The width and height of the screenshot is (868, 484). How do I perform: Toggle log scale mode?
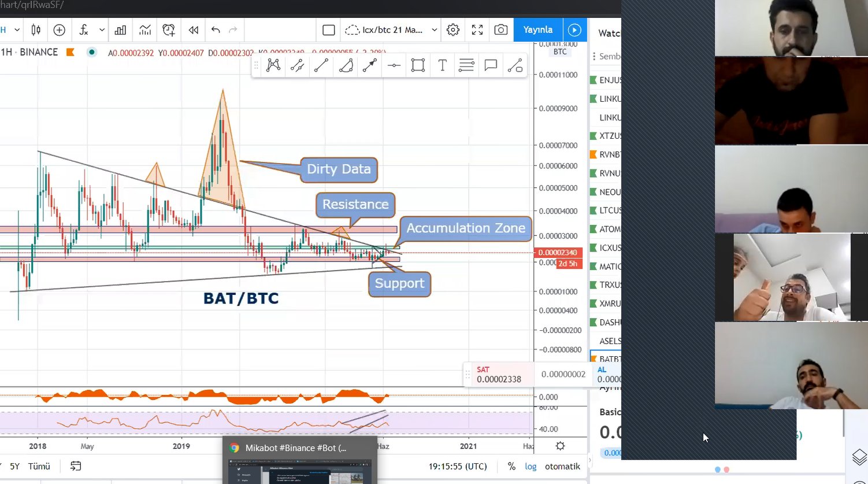coord(531,466)
